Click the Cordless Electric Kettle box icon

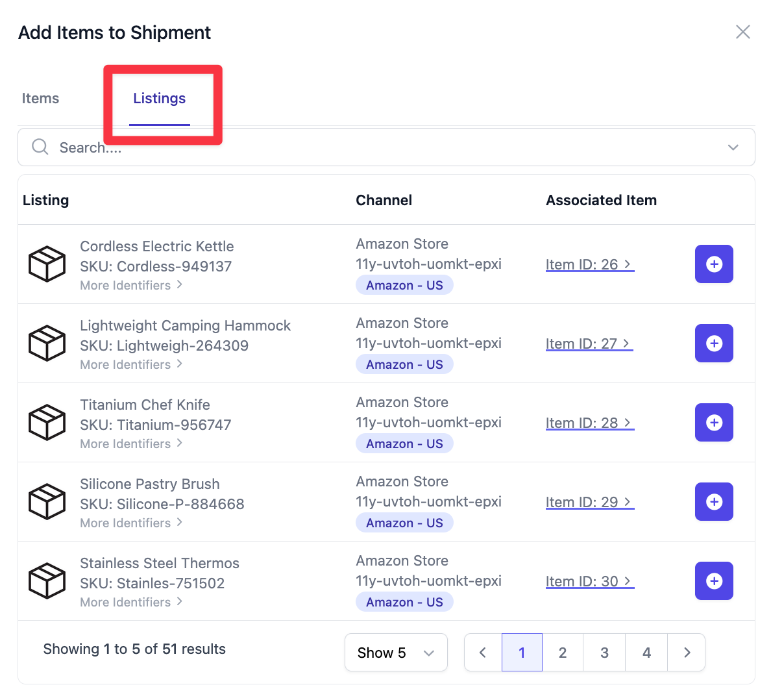pyautogui.click(x=47, y=264)
